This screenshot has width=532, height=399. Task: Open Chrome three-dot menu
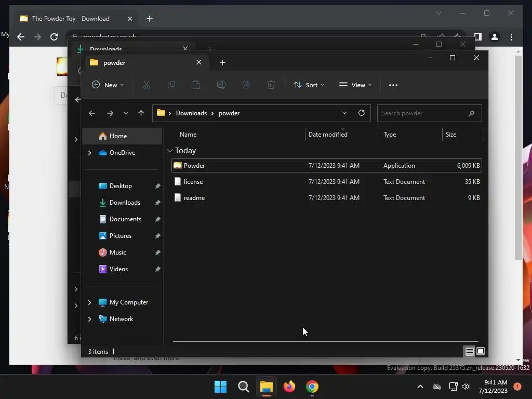point(512,37)
